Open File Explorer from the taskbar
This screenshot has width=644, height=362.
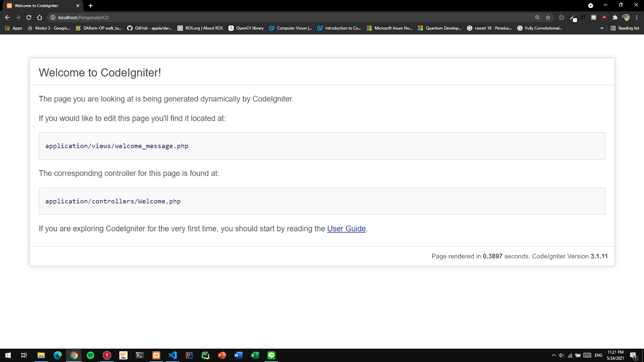[x=41, y=355]
